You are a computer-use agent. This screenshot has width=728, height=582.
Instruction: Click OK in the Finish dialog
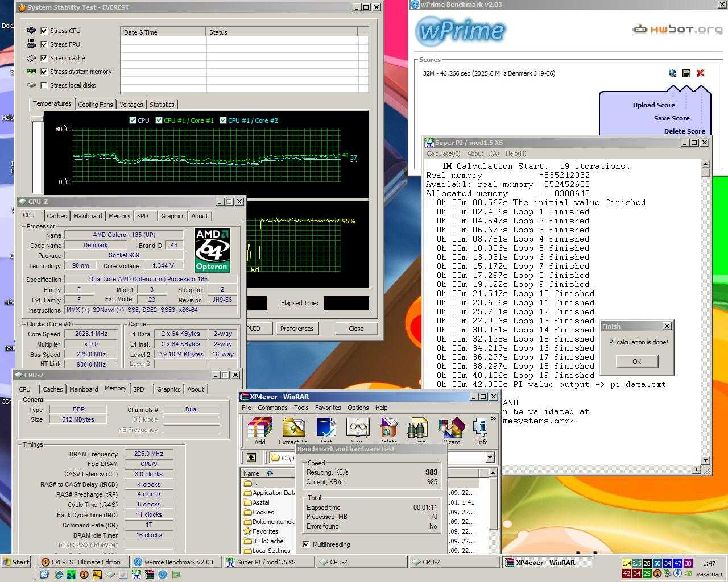coord(636,361)
